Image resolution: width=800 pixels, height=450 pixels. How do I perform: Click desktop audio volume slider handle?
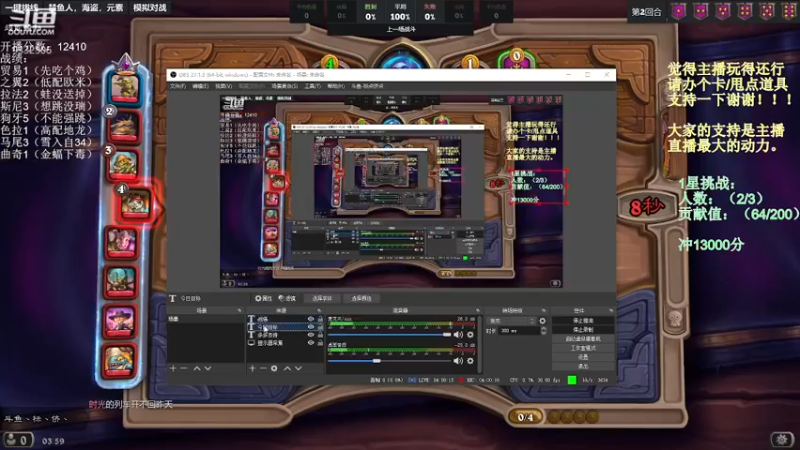pos(377,361)
